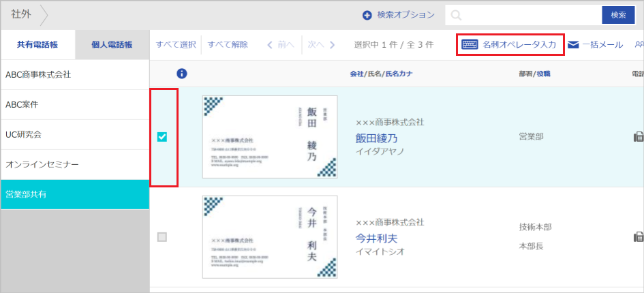
Task: Click the 次へ next page arrow
Action: click(x=333, y=45)
